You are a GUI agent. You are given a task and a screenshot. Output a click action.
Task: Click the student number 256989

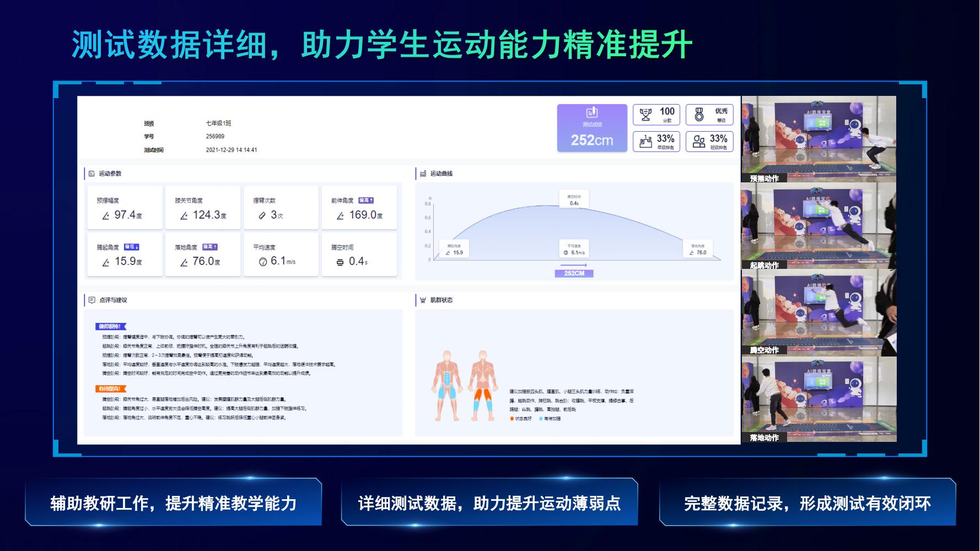click(215, 137)
